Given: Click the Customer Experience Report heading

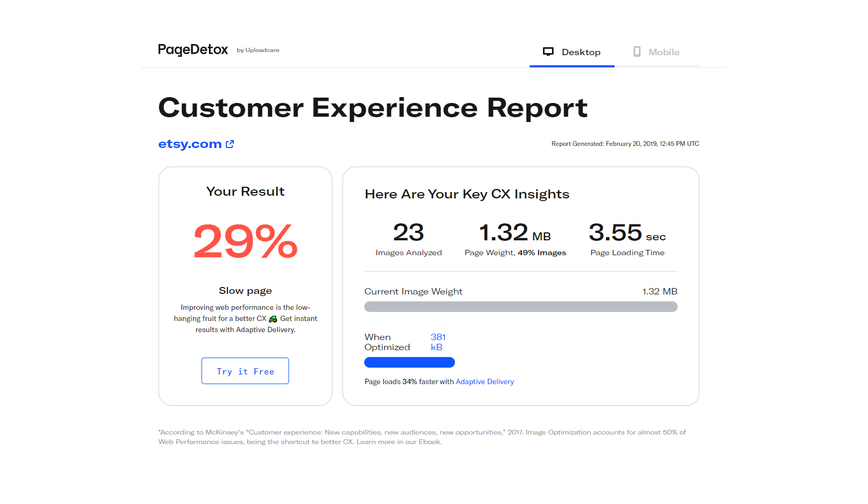Looking at the screenshot, I should (373, 108).
